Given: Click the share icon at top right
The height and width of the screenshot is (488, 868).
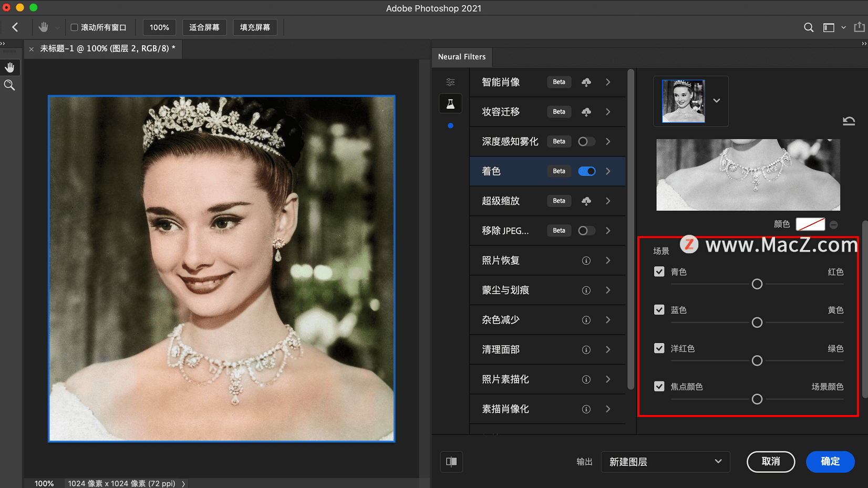Looking at the screenshot, I should (x=859, y=27).
